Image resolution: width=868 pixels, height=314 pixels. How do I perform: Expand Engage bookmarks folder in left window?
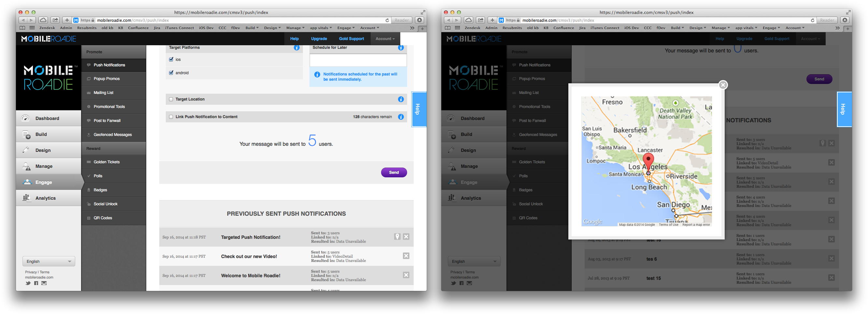[346, 28]
